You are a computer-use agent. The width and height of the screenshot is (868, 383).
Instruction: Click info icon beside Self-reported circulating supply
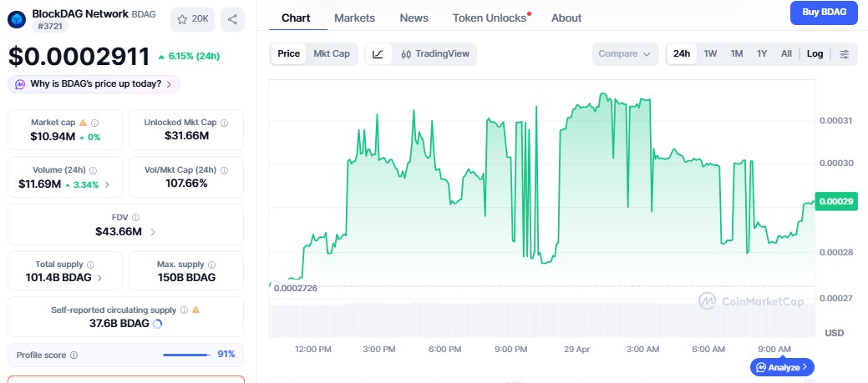(x=184, y=310)
